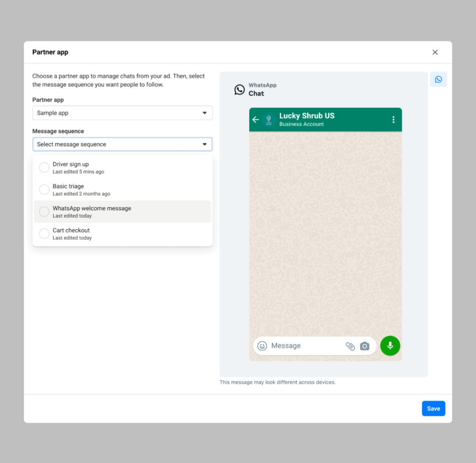
Task: Select the Driver sign up radio button
Action: pyautogui.click(x=44, y=167)
